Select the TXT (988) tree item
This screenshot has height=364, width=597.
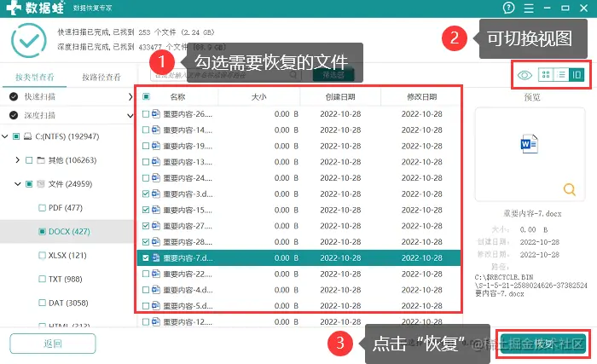pyautogui.click(x=66, y=279)
